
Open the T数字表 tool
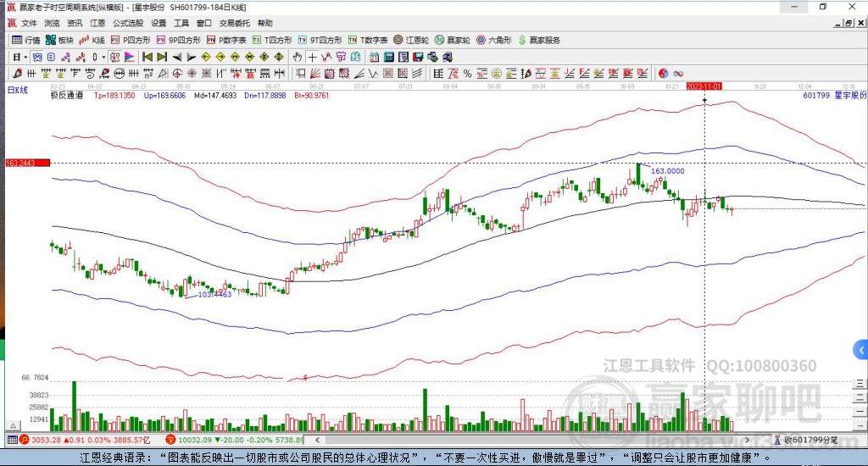click(x=368, y=40)
